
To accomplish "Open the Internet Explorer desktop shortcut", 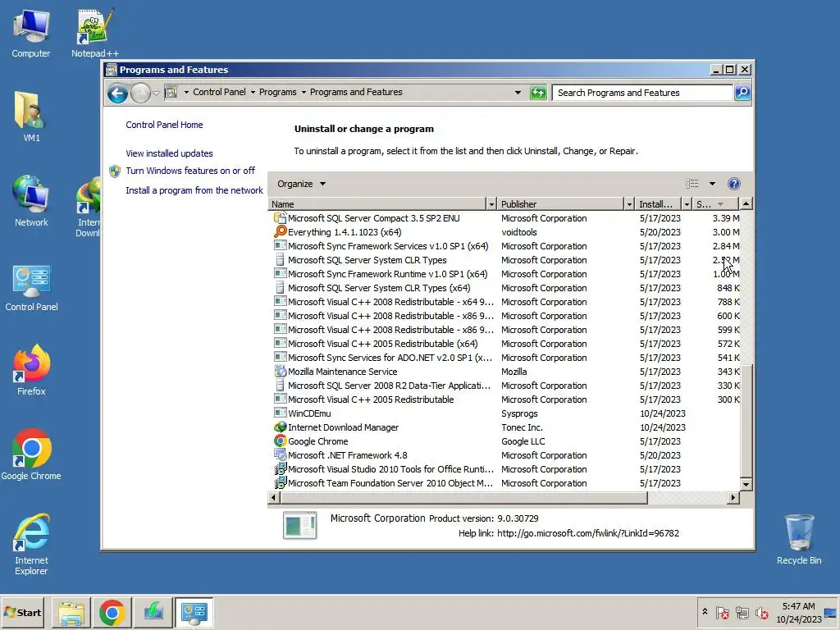I will click(31, 545).
